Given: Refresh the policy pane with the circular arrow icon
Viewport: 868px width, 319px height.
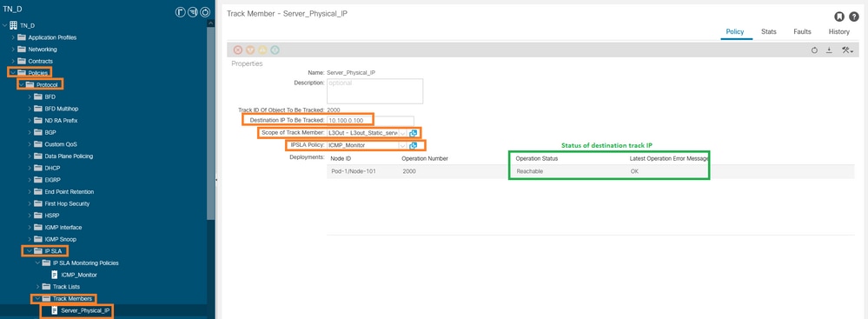Looking at the screenshot, I should pyautogui.click(x=814, y=50).
